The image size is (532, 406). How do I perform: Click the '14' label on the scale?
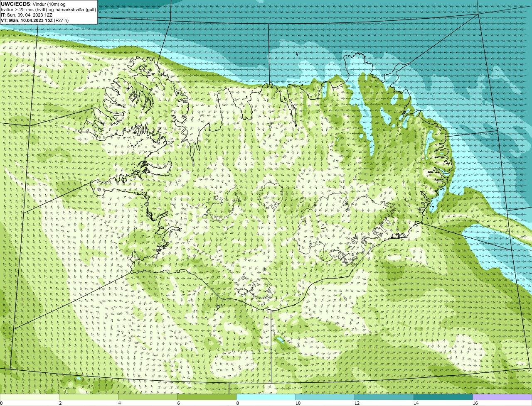click(x=416, y=403)
